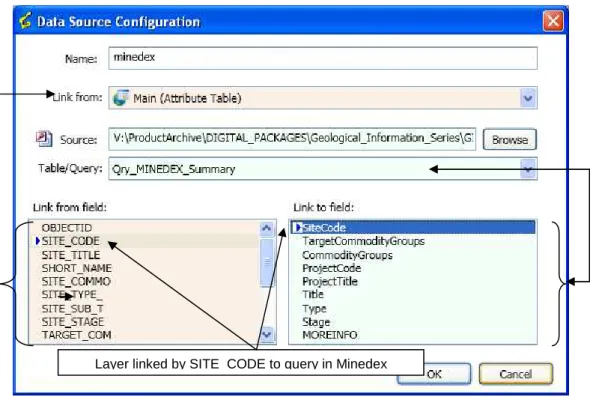This screenshot has height=397, width=593.
Task: Click the Name field containing minedex
Action: pos(323,58)
